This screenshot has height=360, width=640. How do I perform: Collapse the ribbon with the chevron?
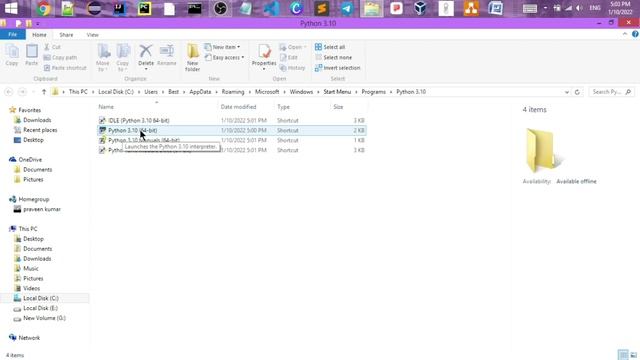coord(625,34)
